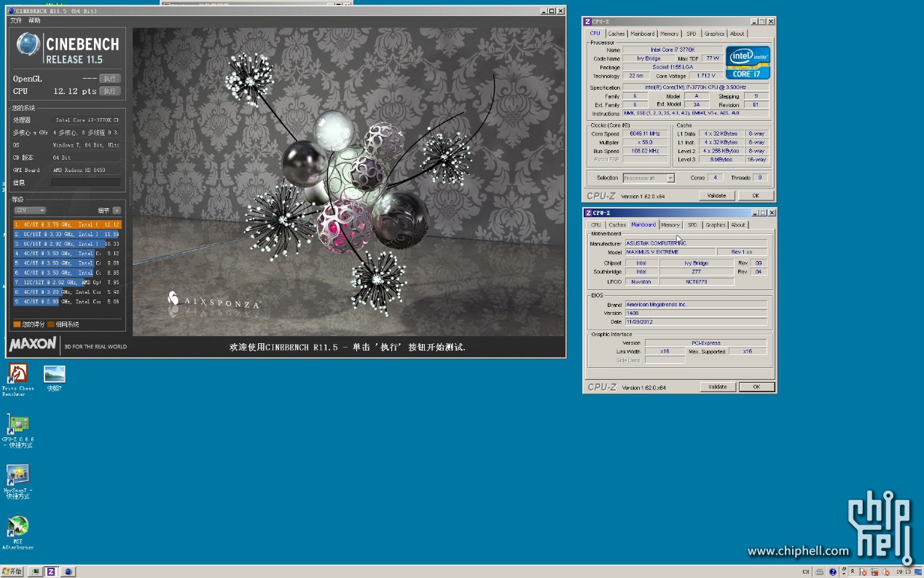Click the 相同系统 brown legend swatch
The height and width of the screenshot is (578, 924).
point(51,324)
